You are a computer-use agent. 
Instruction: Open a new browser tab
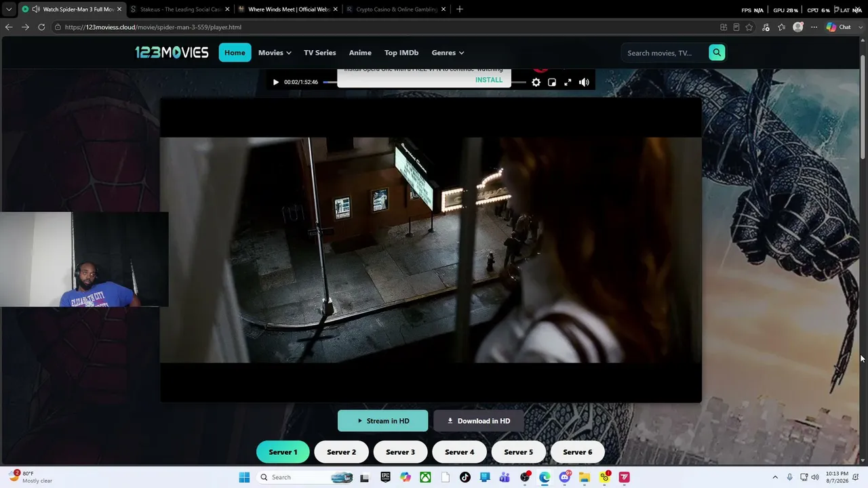click(460, 9)
